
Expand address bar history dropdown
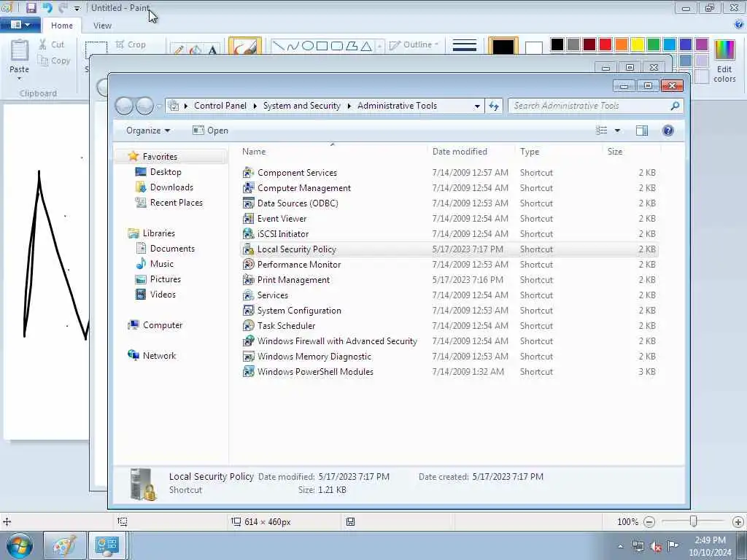point(477,106)
